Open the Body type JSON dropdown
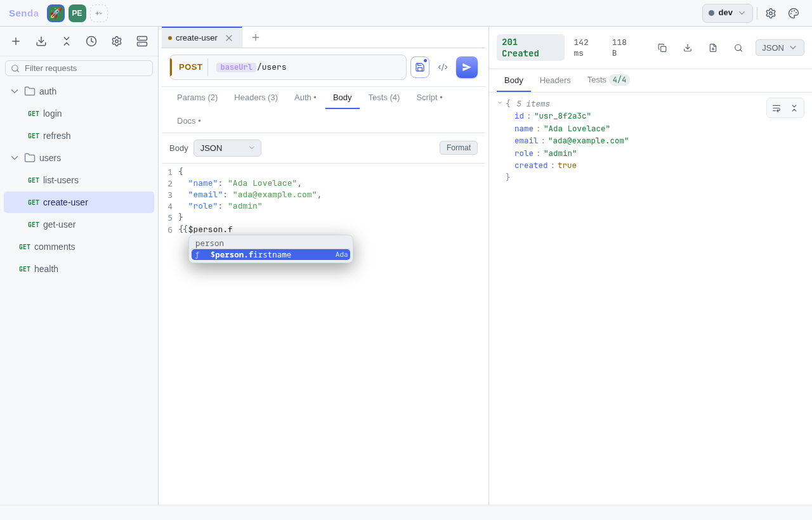812x520 pixels. click(227, 148)
